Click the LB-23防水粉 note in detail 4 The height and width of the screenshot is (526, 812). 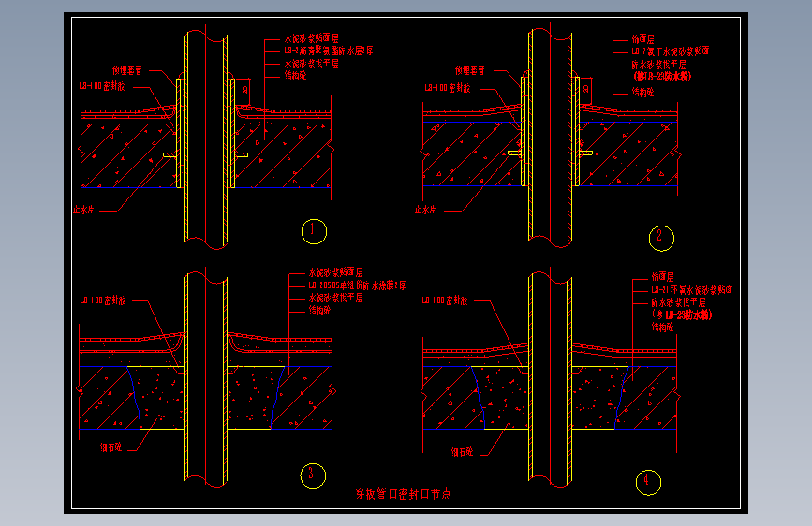682,314
